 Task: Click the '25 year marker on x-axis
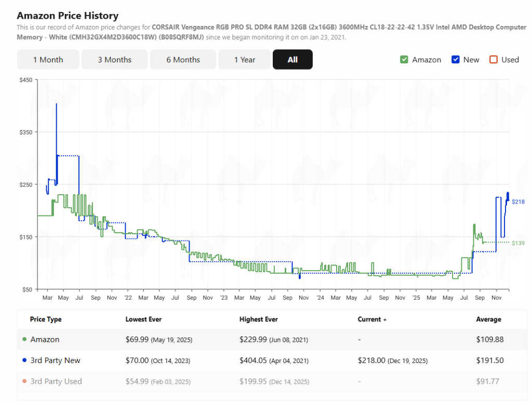coord(416,298)
